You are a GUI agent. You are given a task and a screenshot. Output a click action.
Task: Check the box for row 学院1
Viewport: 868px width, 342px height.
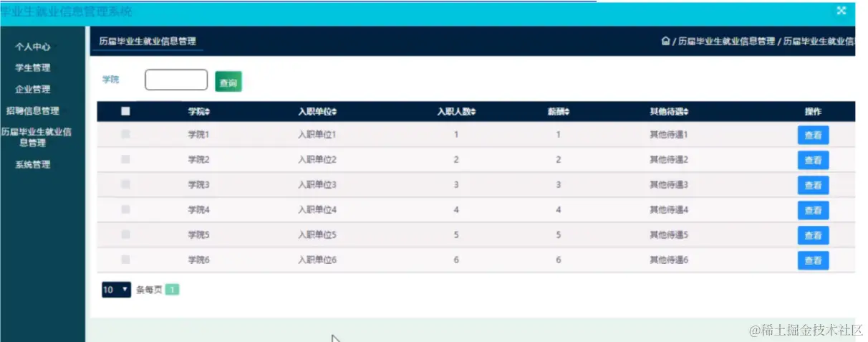click(125, 134)
